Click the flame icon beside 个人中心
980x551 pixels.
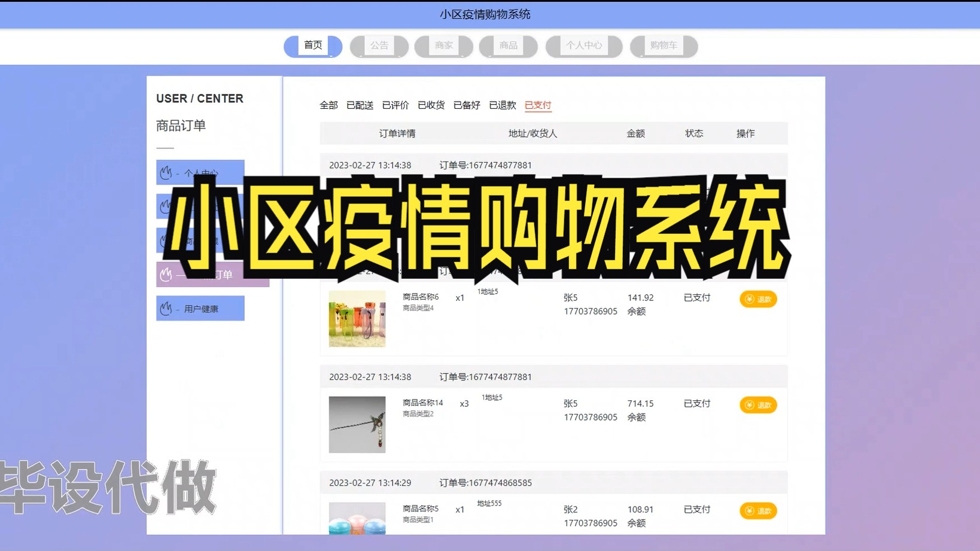click(166, 172)
